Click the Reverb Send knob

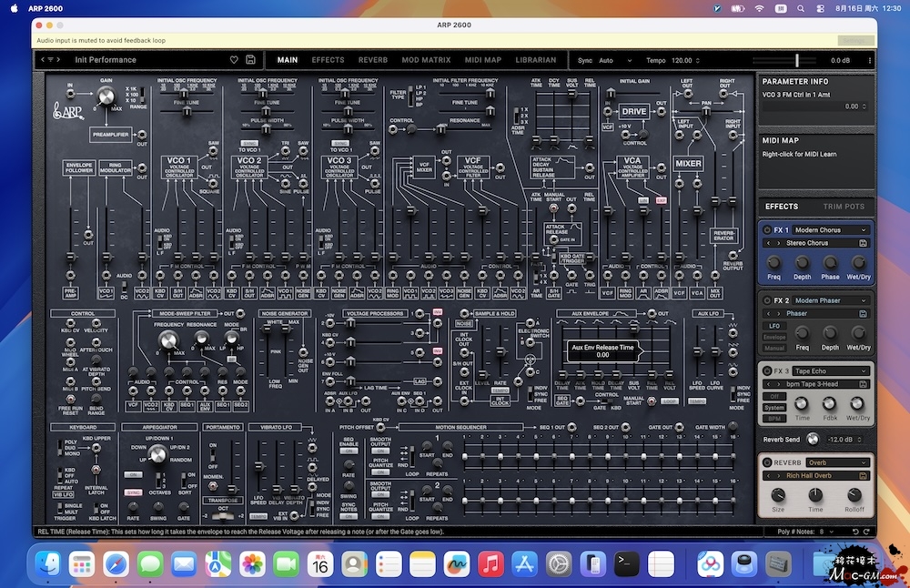(813, 440)
